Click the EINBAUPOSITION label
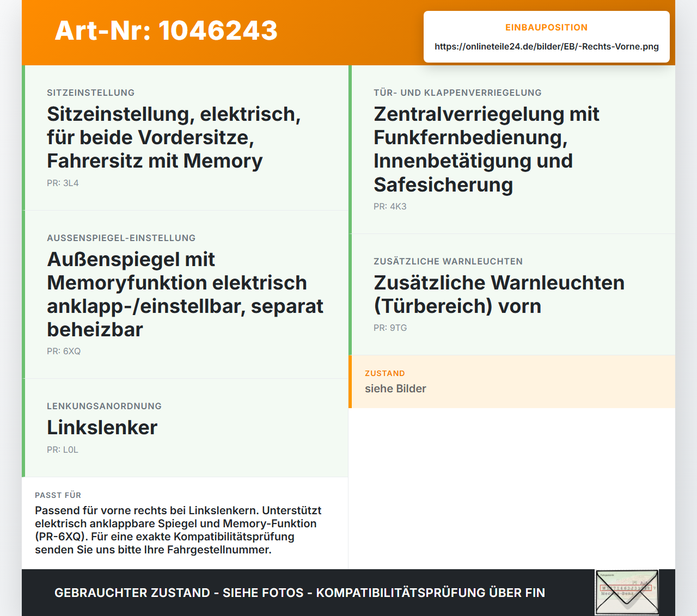This screenshot has height=616, width=697. (546, 28)
